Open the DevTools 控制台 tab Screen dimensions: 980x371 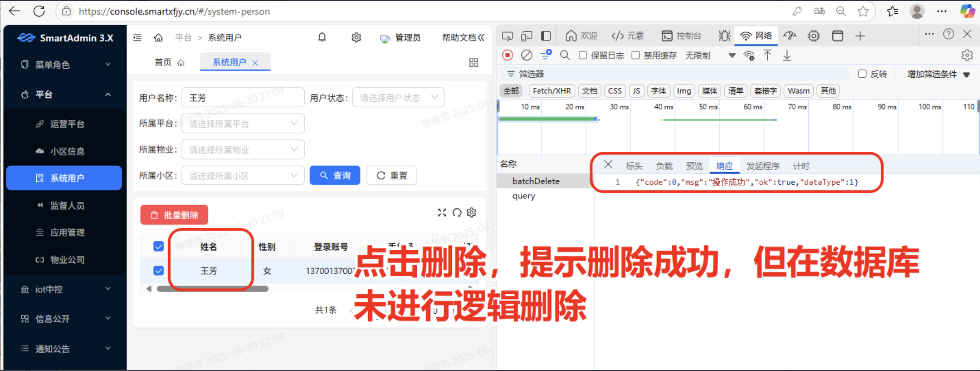682,36
